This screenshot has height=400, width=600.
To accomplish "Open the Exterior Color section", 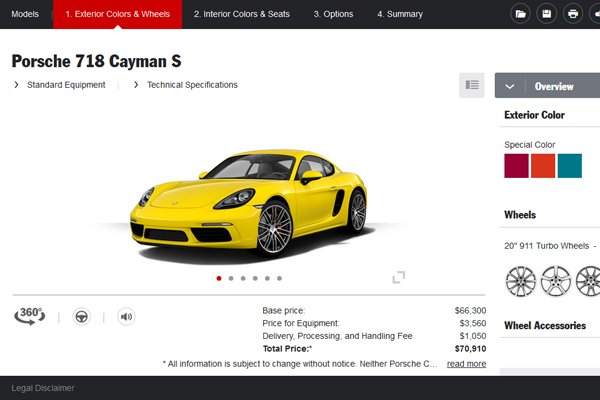I will pyautogui.click(x=534, y=115).
